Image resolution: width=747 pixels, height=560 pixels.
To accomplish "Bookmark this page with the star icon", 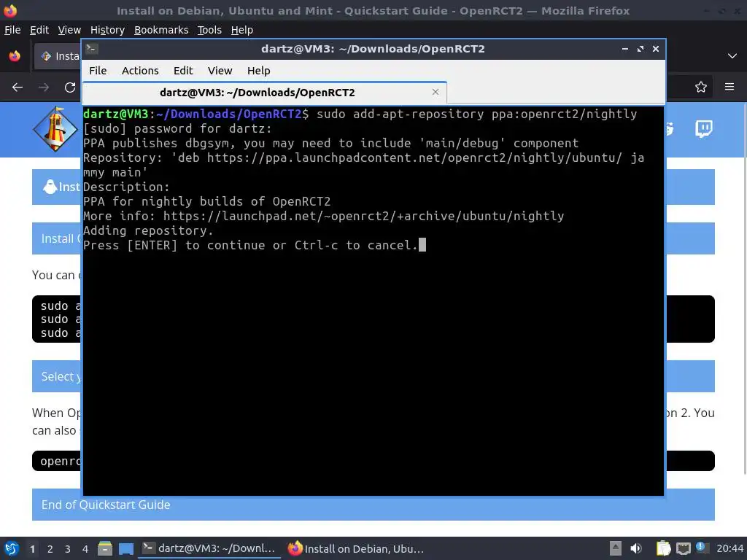I will coord(701,87).
